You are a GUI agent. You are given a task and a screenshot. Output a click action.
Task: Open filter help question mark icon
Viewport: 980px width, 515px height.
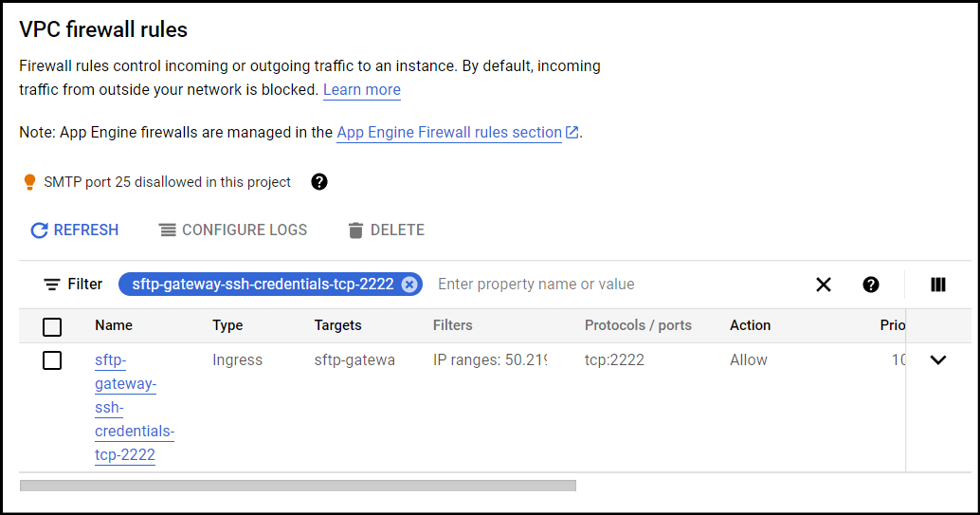point(871,285)
